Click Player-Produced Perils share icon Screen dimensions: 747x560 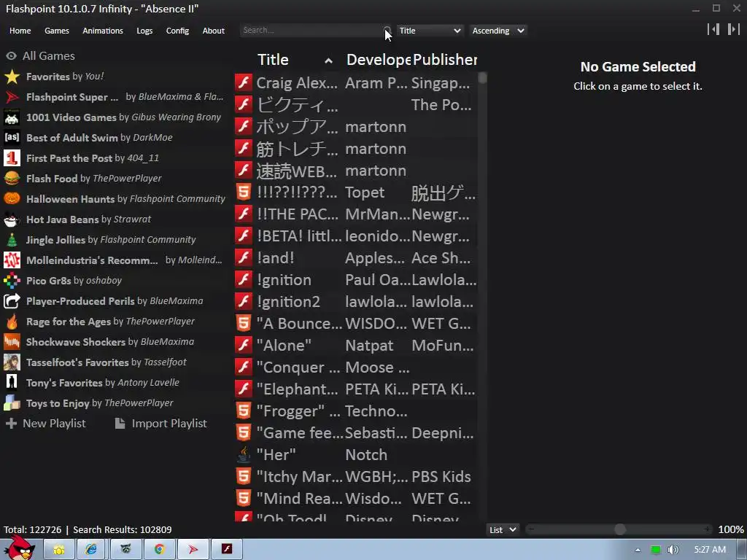pos(12,301)
